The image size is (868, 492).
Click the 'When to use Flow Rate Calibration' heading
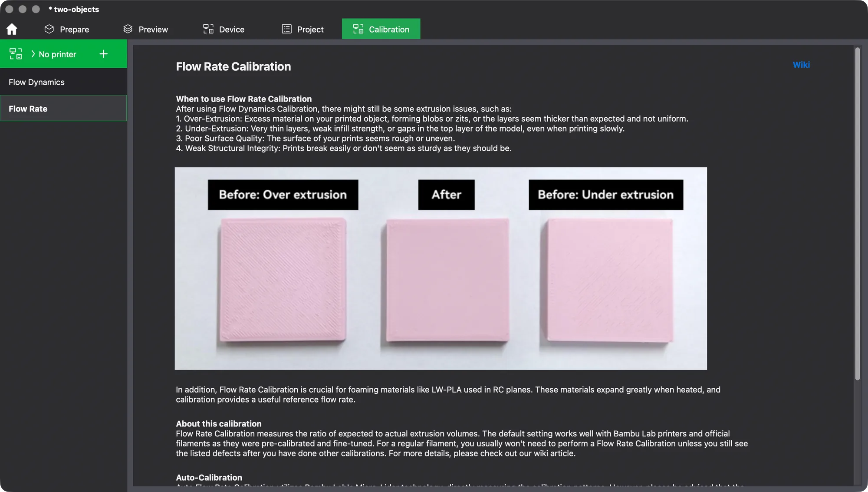244,99
